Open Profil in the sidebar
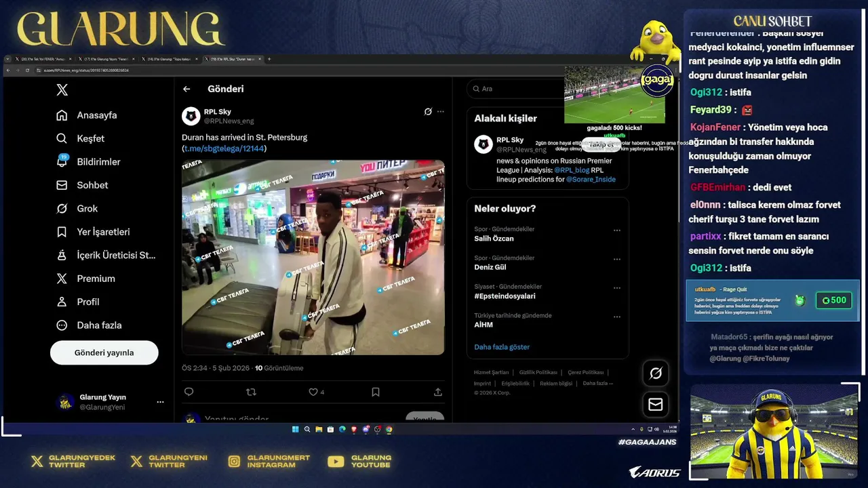Image resolution: width=868 pixels, height=488 pixels. [78, 302]
